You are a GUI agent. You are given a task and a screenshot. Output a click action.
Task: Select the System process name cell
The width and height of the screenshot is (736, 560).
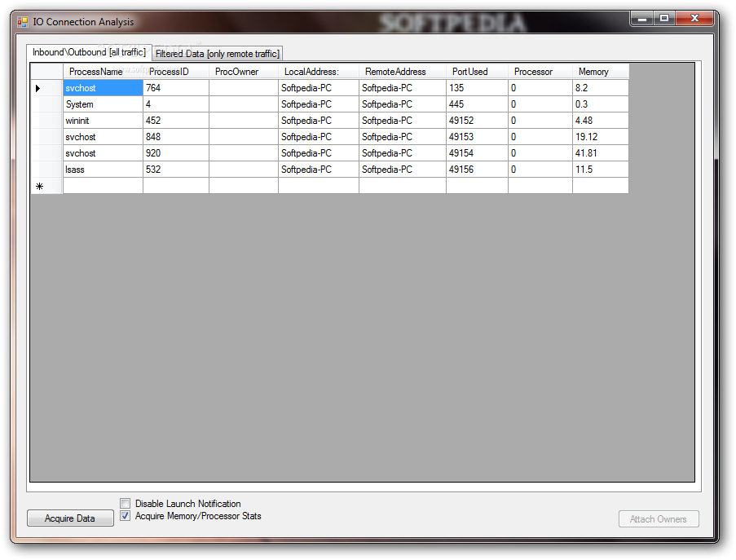(x=103, y=104)
